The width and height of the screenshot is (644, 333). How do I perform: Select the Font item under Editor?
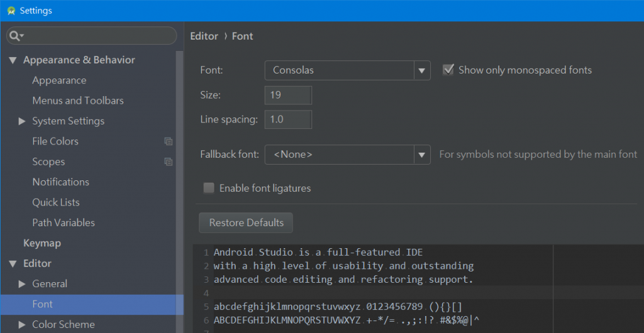point(92,304)
